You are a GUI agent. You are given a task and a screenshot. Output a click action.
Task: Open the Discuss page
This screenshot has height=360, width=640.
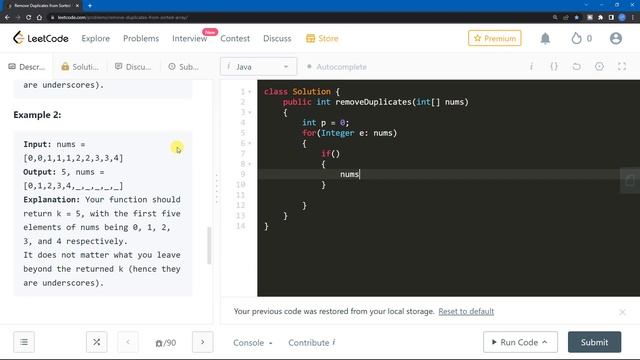[x=277, y=38]
